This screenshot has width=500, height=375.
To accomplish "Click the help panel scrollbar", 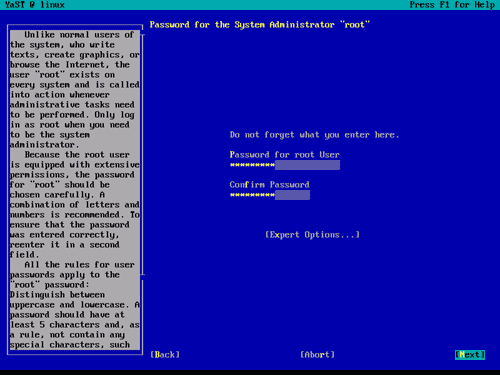I will tap(142, 155).
